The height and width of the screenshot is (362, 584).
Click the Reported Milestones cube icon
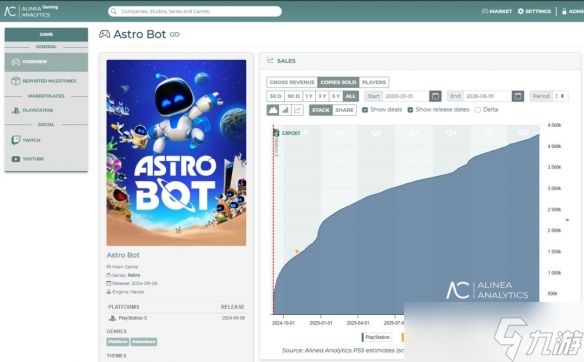pyautogui.click(x=15, y=81)
